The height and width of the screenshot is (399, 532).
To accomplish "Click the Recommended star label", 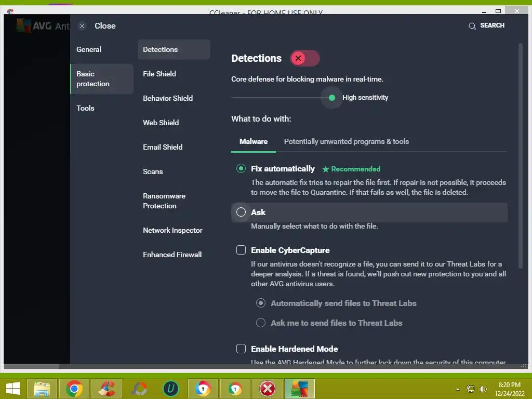I will (x=352, y=169).
